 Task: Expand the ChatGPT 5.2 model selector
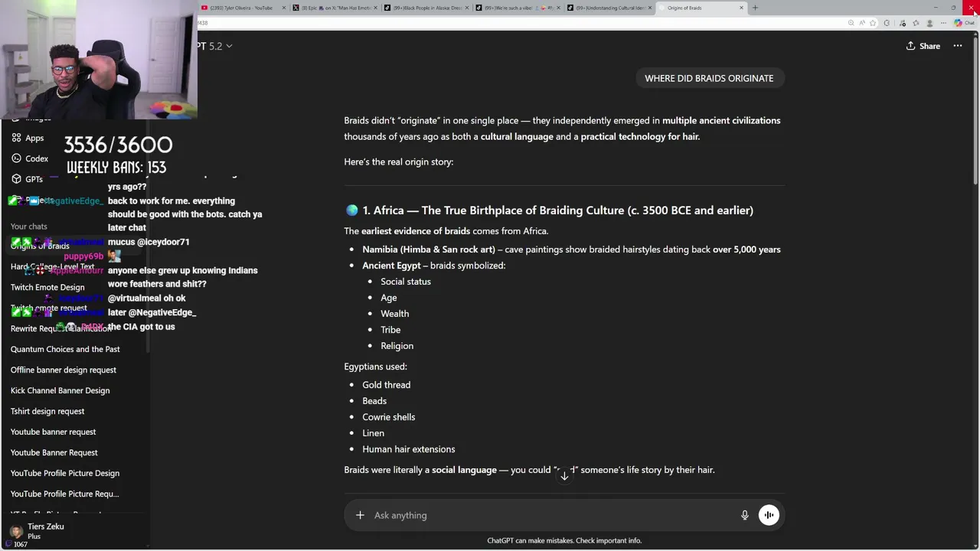point(215,46)
